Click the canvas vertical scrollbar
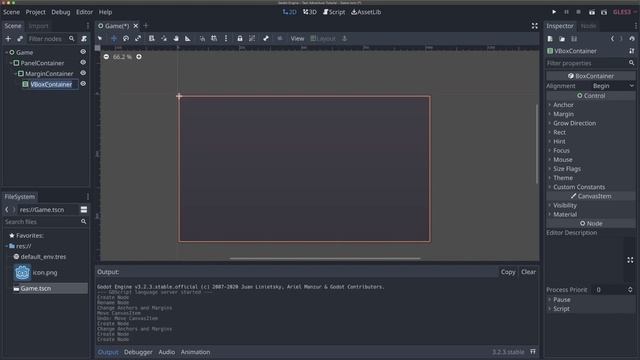This screenshot has width=640, height=360. click(537, 144)
